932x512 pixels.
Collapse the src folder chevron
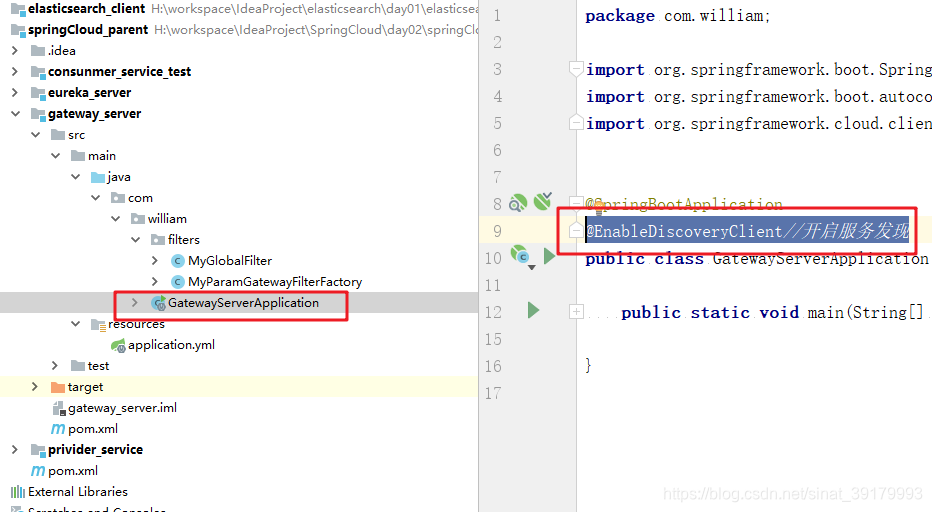(x=36, y=135)
